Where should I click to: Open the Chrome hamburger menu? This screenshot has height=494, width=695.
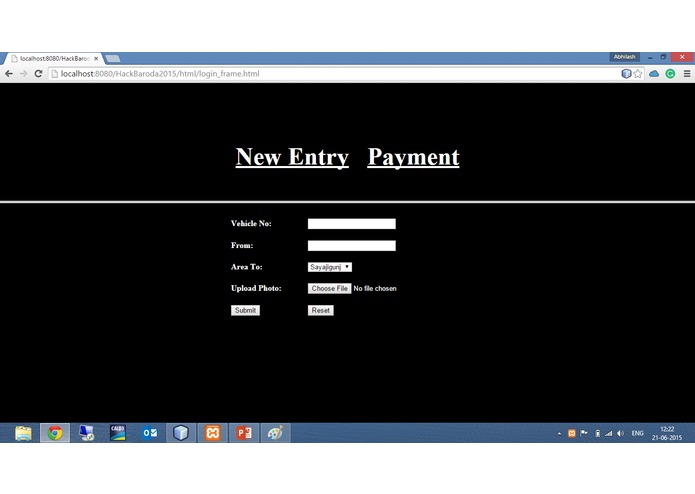687,74
